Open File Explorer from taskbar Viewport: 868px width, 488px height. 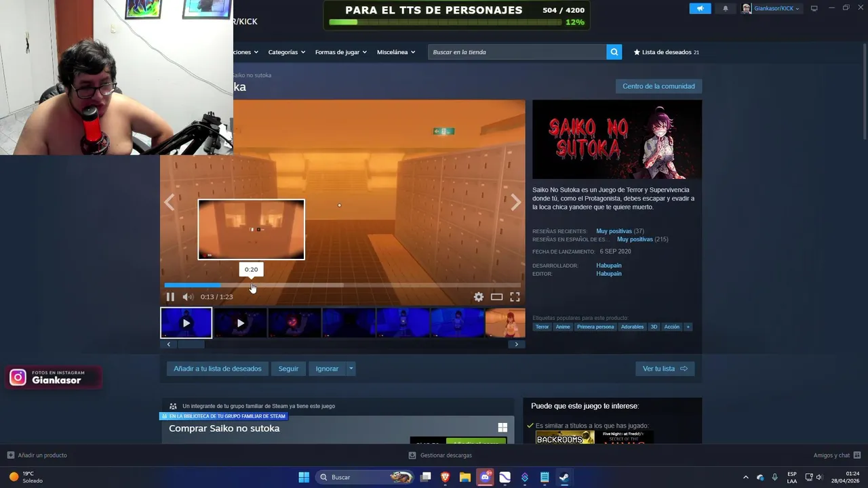pyautogui.click(x=465, y=477)
